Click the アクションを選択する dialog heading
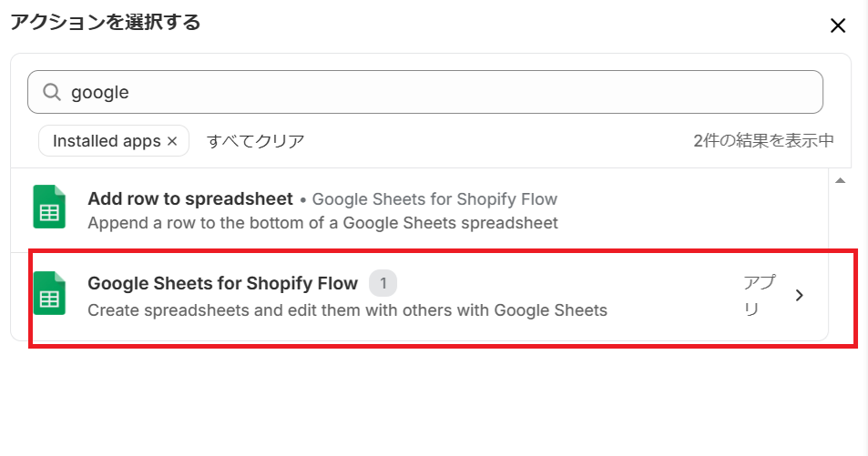868x456 pixels. (x=105, y=23)
